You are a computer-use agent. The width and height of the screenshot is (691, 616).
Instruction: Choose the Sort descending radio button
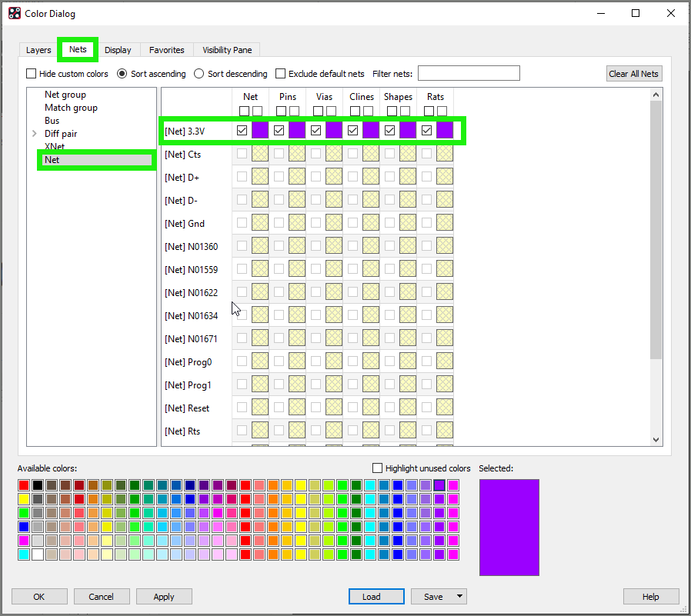tap(199, 74)
